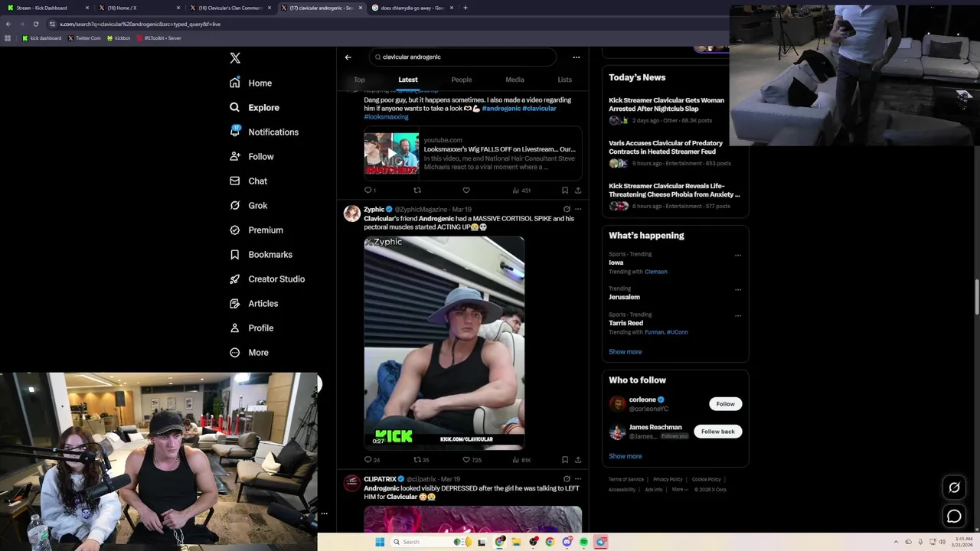Reply to Zyphic post with 24 replies

371,460
